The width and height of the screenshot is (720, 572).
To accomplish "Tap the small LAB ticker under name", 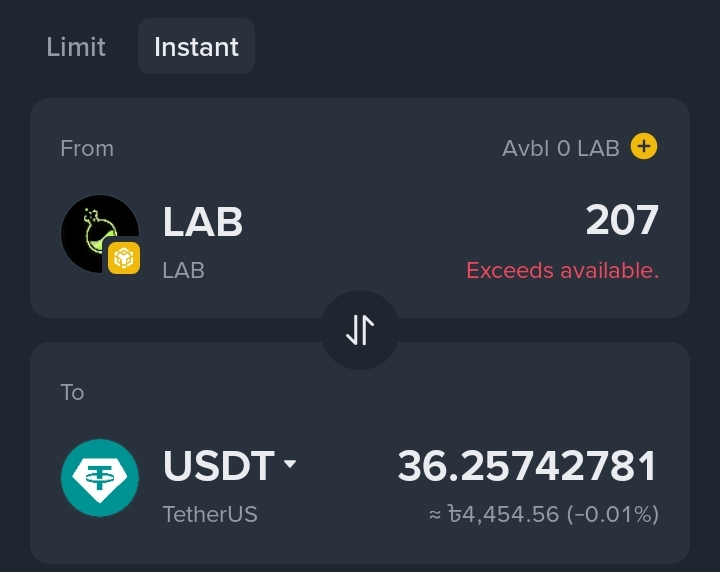I will click(183, 270).
